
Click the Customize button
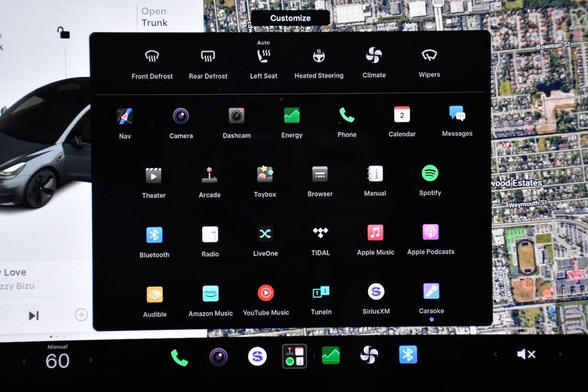coord(290,18)
